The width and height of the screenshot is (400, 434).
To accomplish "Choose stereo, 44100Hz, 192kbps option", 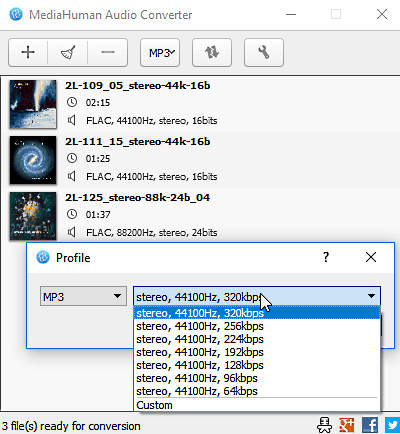I will pyautogui.click(x=257, y=352).
